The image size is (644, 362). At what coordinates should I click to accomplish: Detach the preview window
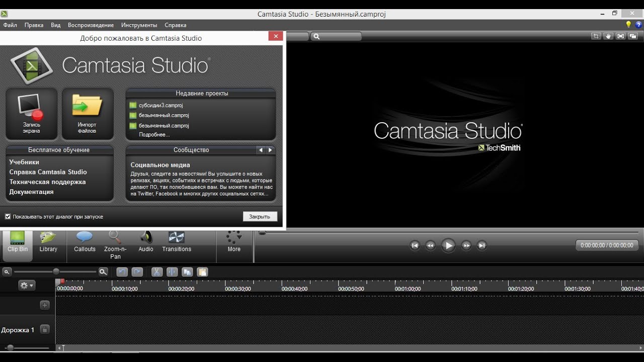click(633, 36)
